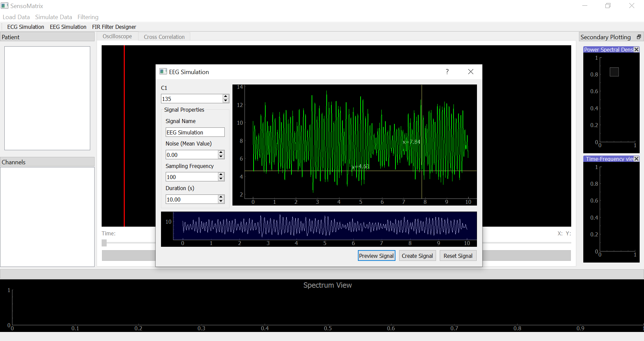Open the Load Data menu
This screenshot has height=341, width=644.
pyautogui.click(x=16, y=17)
